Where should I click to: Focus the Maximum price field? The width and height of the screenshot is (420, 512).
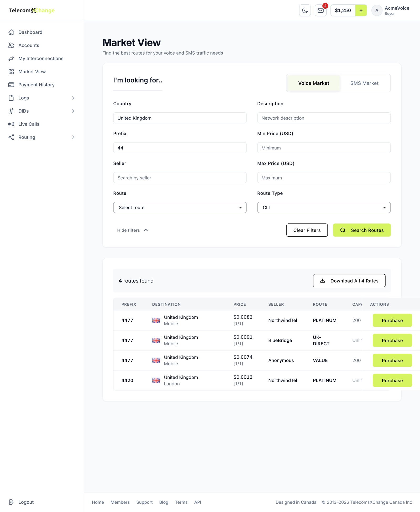(x=324, y=178)
